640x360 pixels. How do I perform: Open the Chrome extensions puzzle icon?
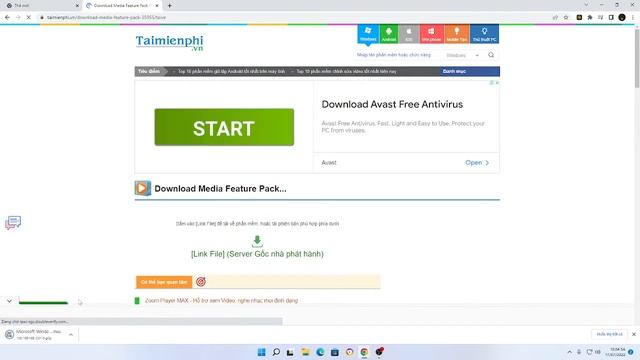pyautogui.click(x=590, y=17)
